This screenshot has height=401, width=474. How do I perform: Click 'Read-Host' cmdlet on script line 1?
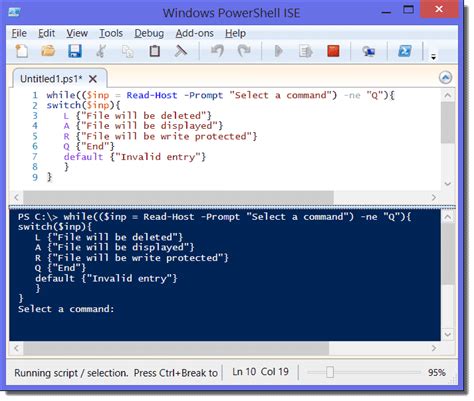[152, 95]
